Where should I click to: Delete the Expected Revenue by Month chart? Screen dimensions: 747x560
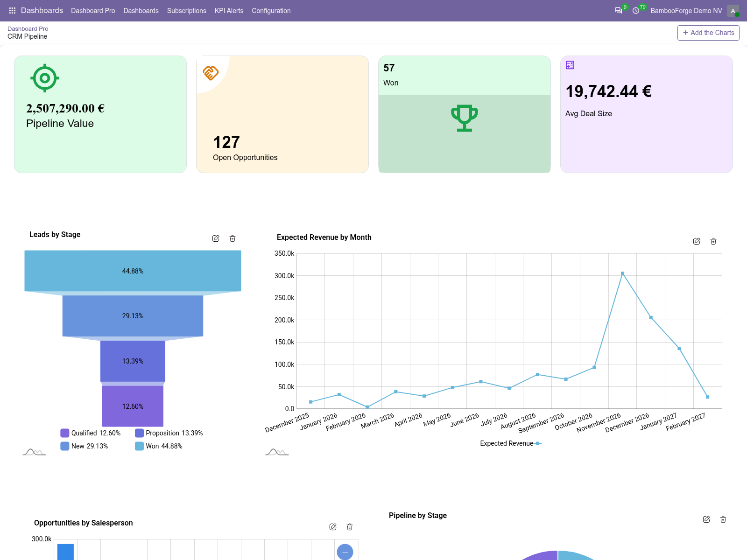coord(713,241)
